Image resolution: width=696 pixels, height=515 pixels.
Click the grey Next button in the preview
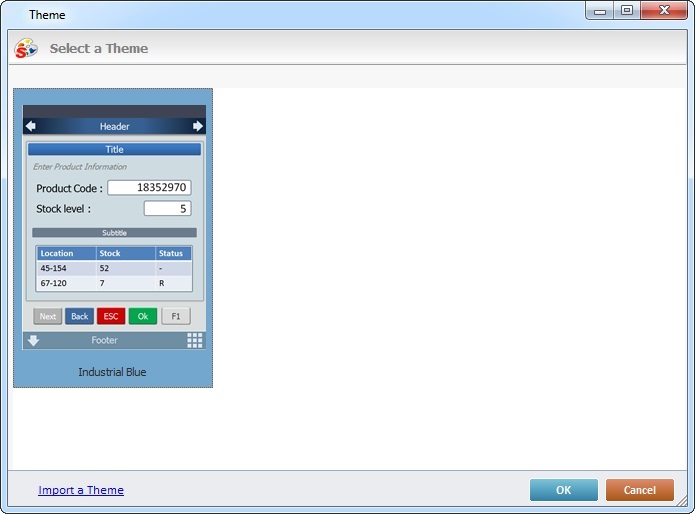[x=47, y=316]
